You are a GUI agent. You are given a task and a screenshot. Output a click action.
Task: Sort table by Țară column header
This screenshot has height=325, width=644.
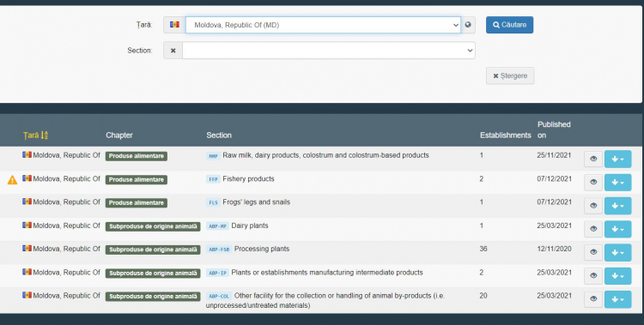click(x=35, y=135)
